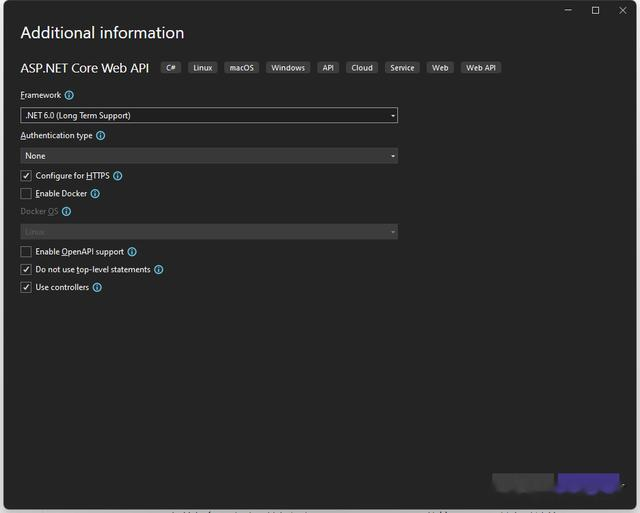This screenshot has height=513, width=640.
Task: Click the blurred gray button at bottom
Action: coord(523,483)
